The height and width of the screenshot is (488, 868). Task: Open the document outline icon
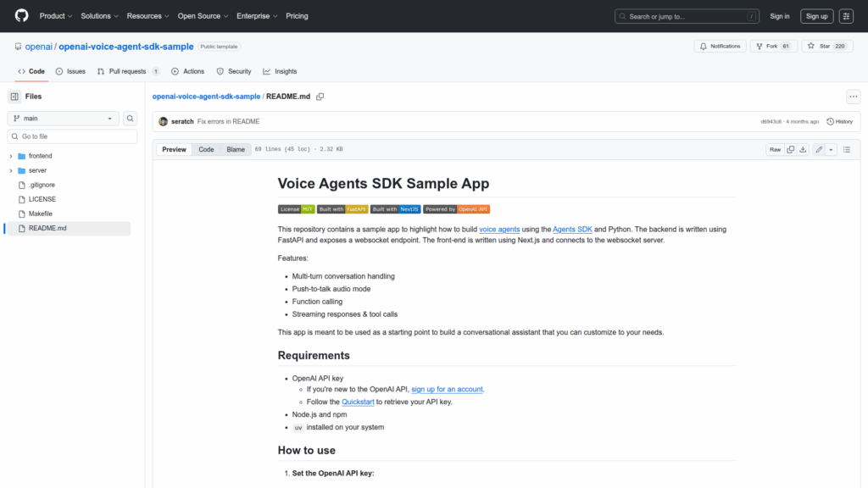pyautogui.click(x=846, y=150)
